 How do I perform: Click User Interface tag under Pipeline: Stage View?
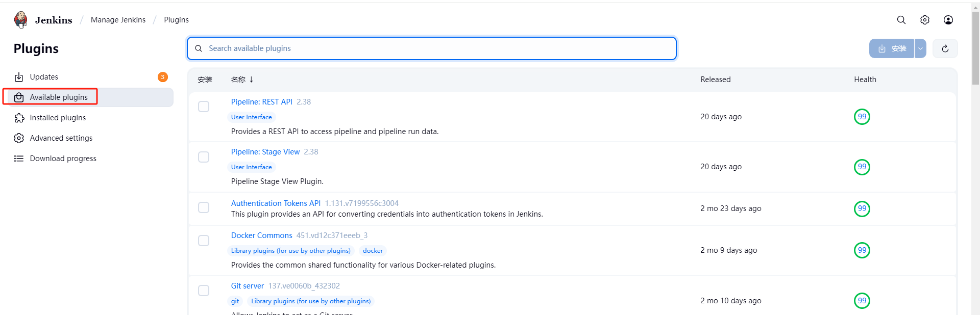(x=251, y=167)
